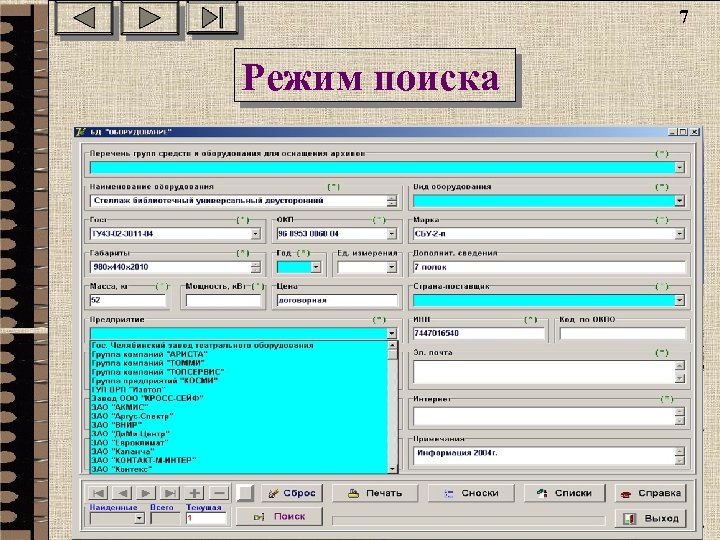Screen dimensions: 720x540
Task: Click enterprise list scrollbar down arrow
Action: pos(393,469)
